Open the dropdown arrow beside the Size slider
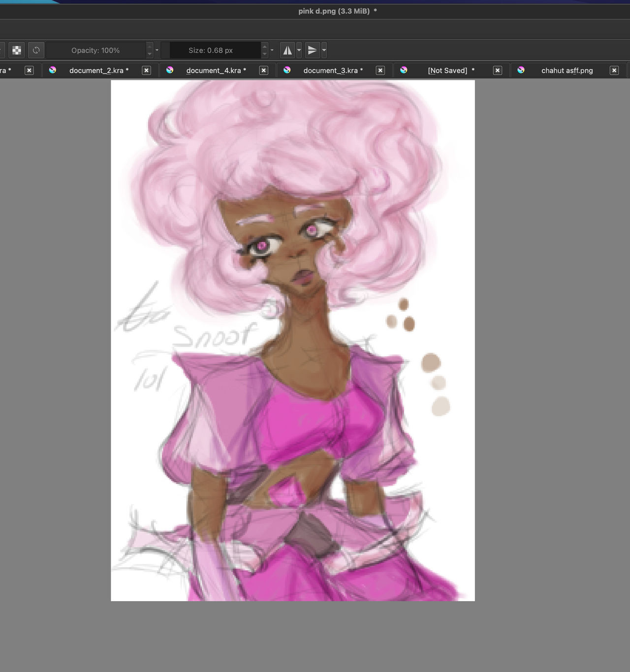630x672 pixels. pos(272,50)
